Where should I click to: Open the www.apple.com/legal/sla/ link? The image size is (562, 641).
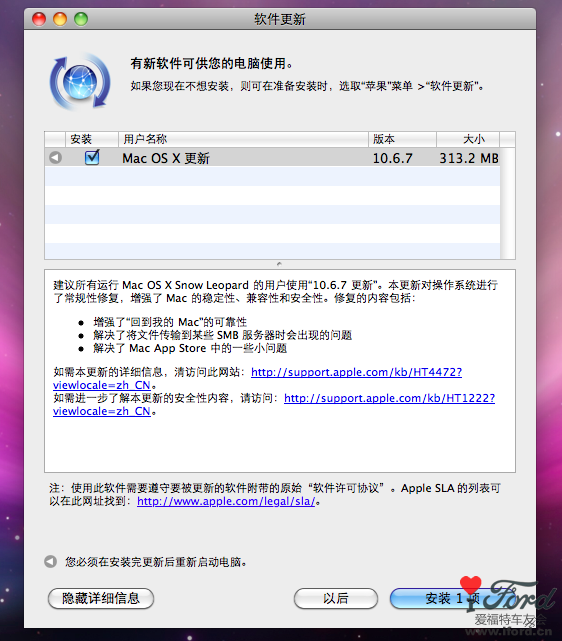(x=226, y=501)
